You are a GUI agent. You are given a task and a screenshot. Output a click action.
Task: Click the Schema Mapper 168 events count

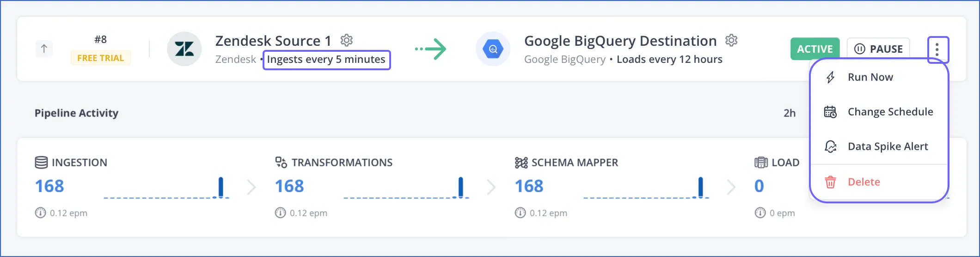[529, 186]
